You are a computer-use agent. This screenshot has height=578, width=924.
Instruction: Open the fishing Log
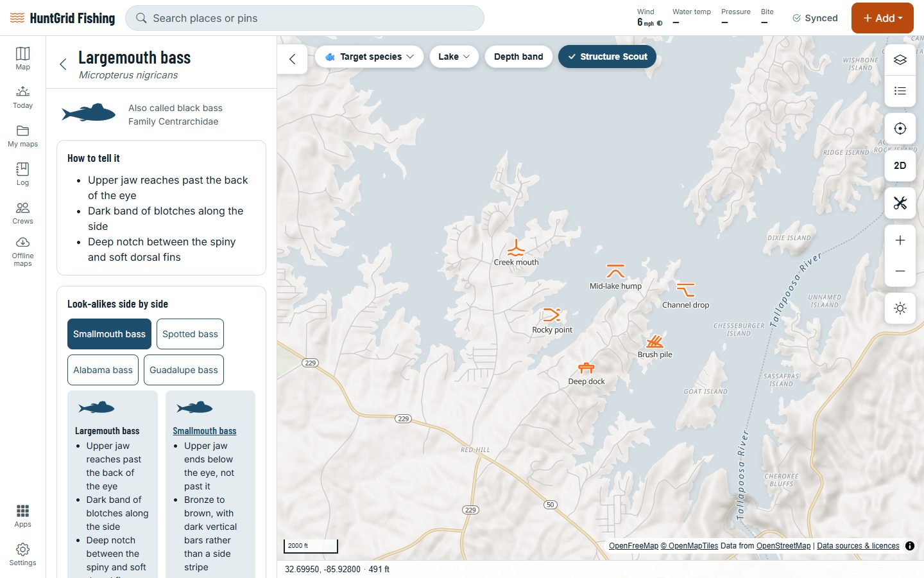click(22, 174)
